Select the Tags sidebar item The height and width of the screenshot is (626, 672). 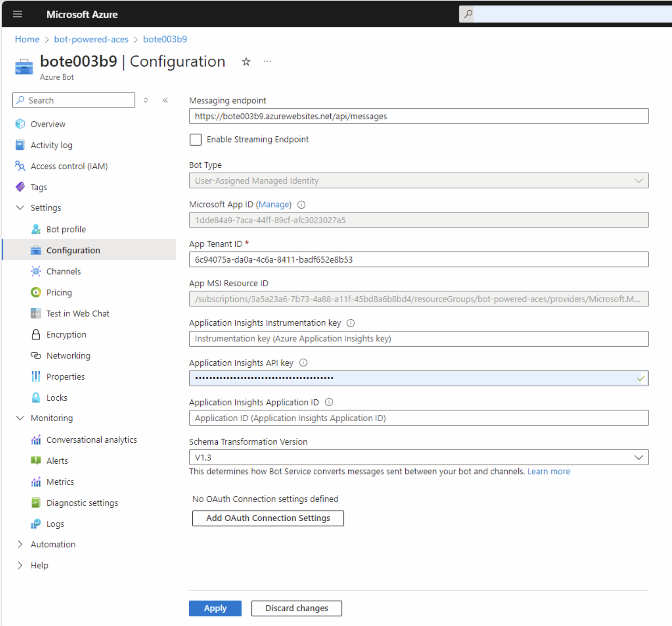[x=39, y=187]
